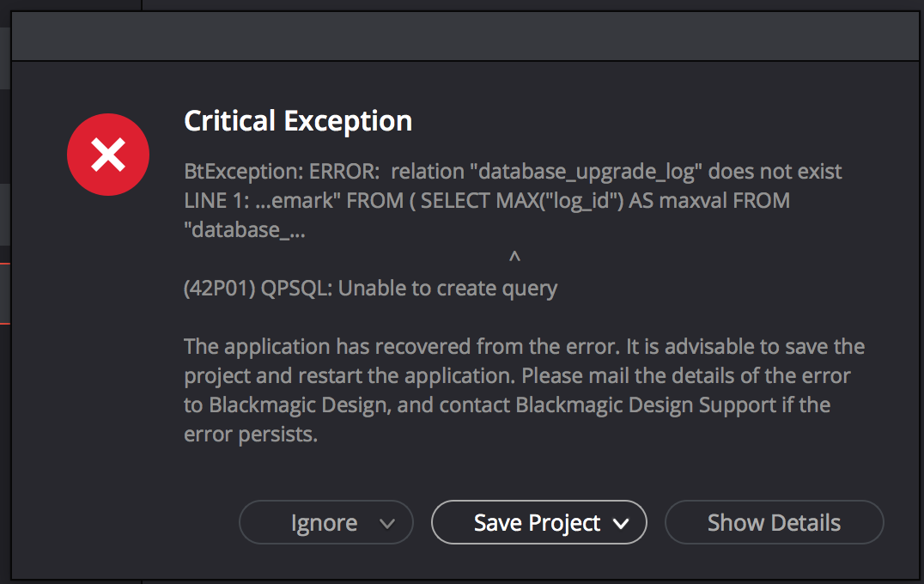The height and width of the screenshot is (584, 924).
Task: Click the Save Project button label
Action: coord(537,523)
